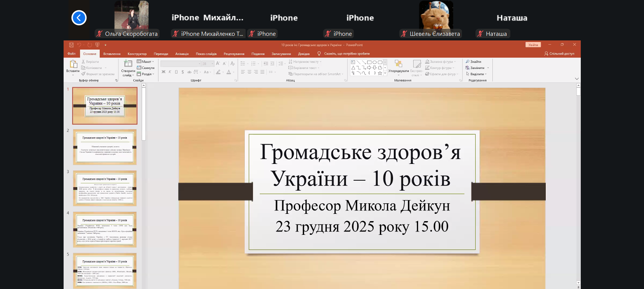Click the Спільний доступ share button
The image size is (644, 289).
[559, 54]
